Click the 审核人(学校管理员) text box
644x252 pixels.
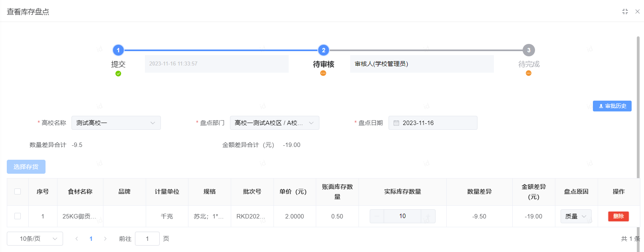422,64
